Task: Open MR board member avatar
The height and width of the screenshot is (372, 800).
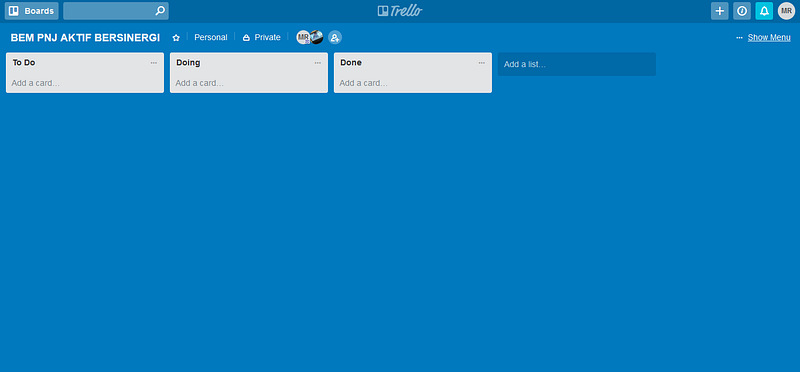Action: coord(303,37)
